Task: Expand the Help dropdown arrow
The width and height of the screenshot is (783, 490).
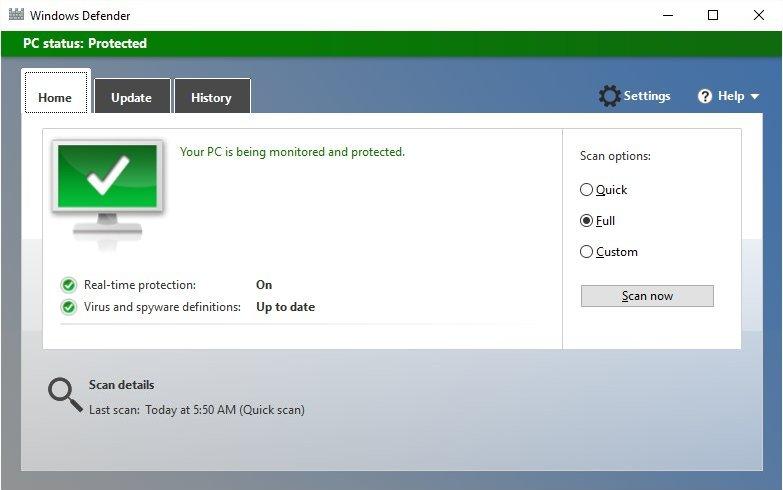Action: [x=755, y=96]
